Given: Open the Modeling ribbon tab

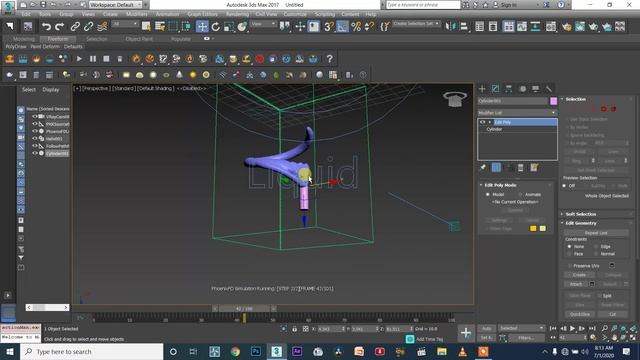Looking at the screenshot, I should (x=24, y=39).
